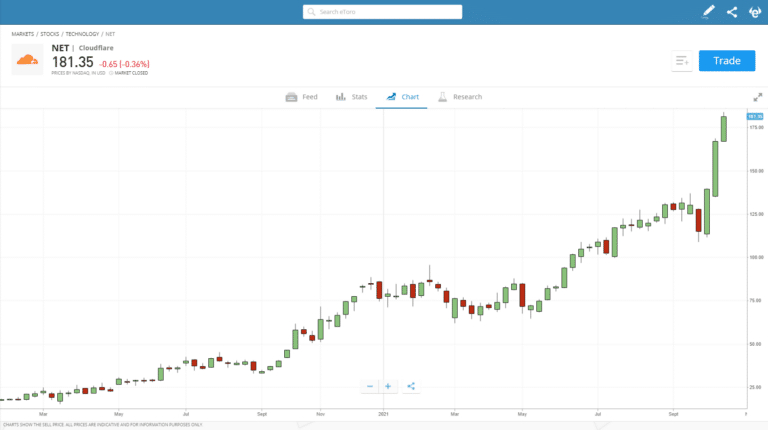Click the Cloudflare company name
The width and height of the screenshot is (768, 430).
click(96, 48)
